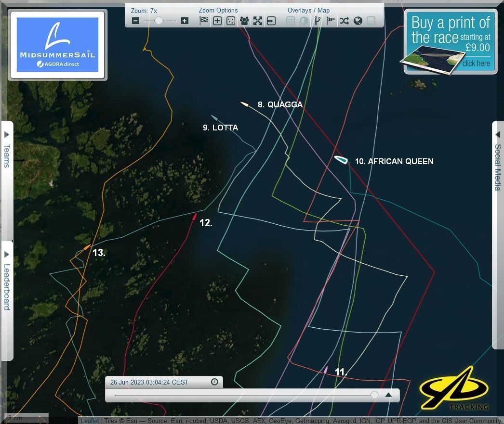The width and height of the screenshot is (504, 424).
Task: Open the Leaflet attribution link
Action: [x=90, y=421]
